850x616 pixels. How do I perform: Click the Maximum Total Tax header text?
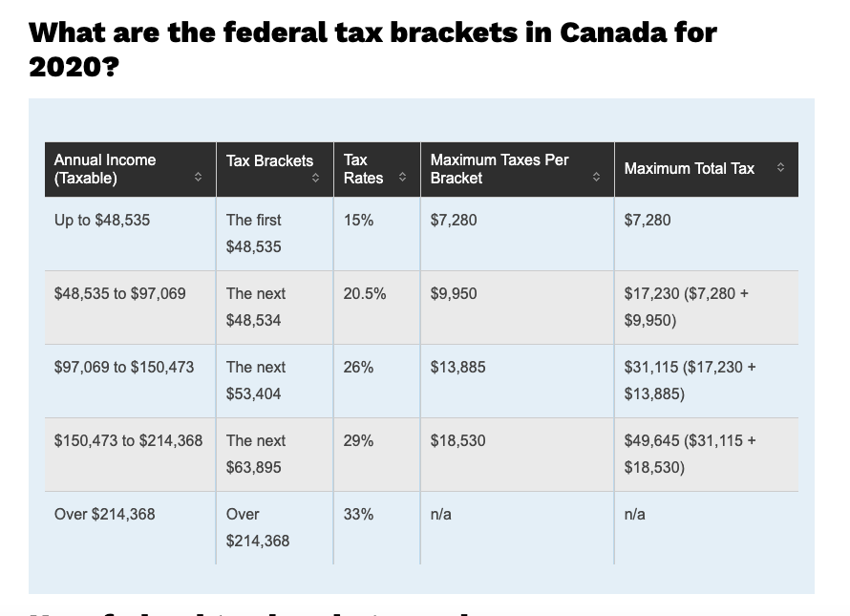click(x=689, y=169)
